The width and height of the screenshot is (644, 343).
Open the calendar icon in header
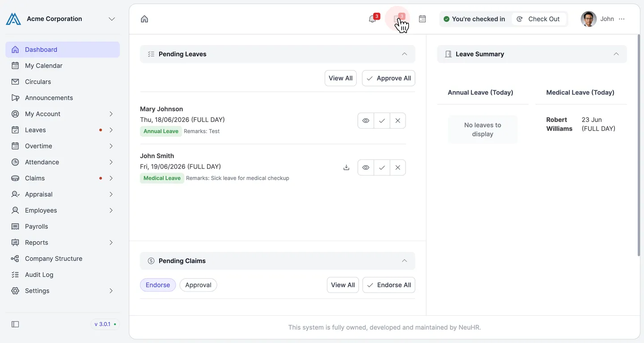coord(422,19)
